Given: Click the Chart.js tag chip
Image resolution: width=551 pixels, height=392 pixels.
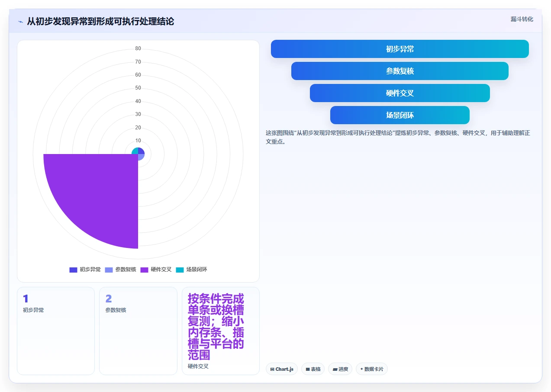Looking at the screenshot, I should (282, 369).
